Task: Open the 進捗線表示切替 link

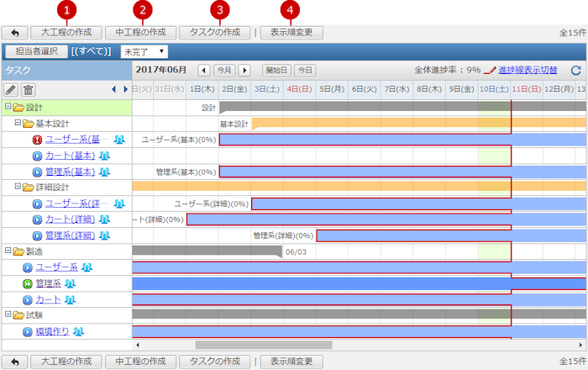Action: [527, 71]
